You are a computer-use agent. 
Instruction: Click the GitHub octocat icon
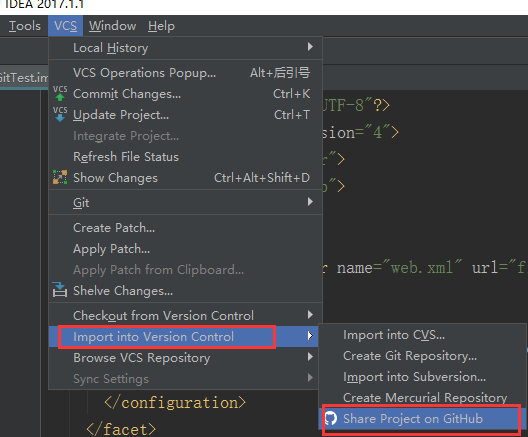click(331, 418)
